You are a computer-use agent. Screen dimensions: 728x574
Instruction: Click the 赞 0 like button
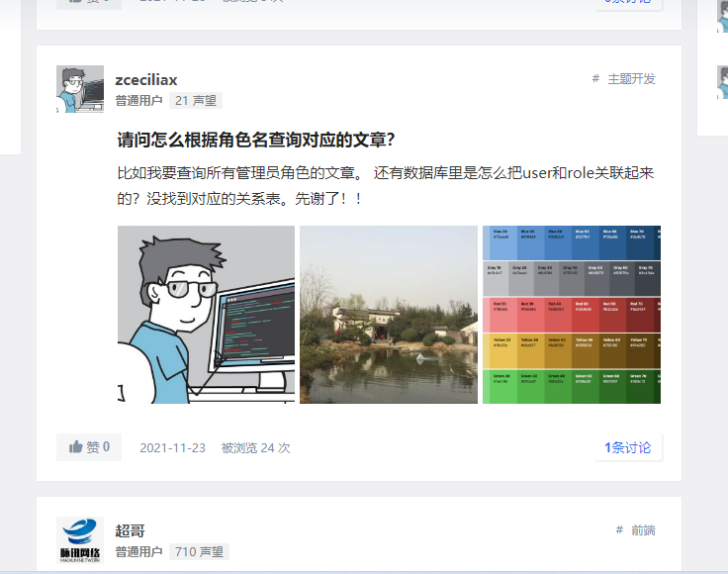[x=89, y=447]
